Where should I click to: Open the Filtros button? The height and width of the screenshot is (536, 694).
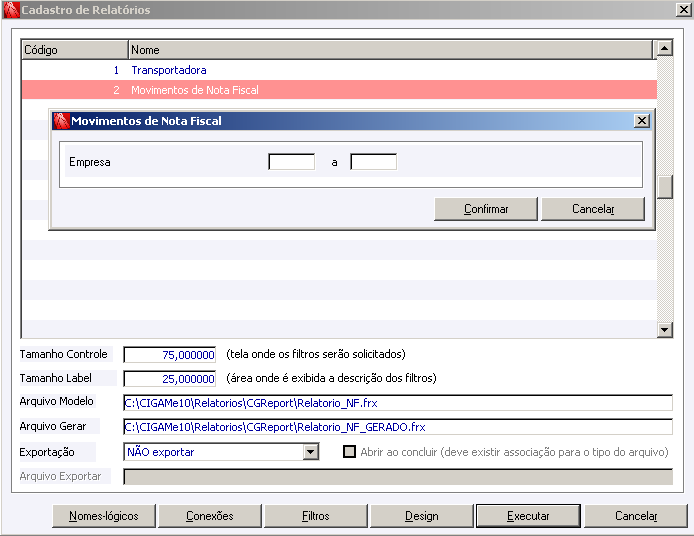316,516
